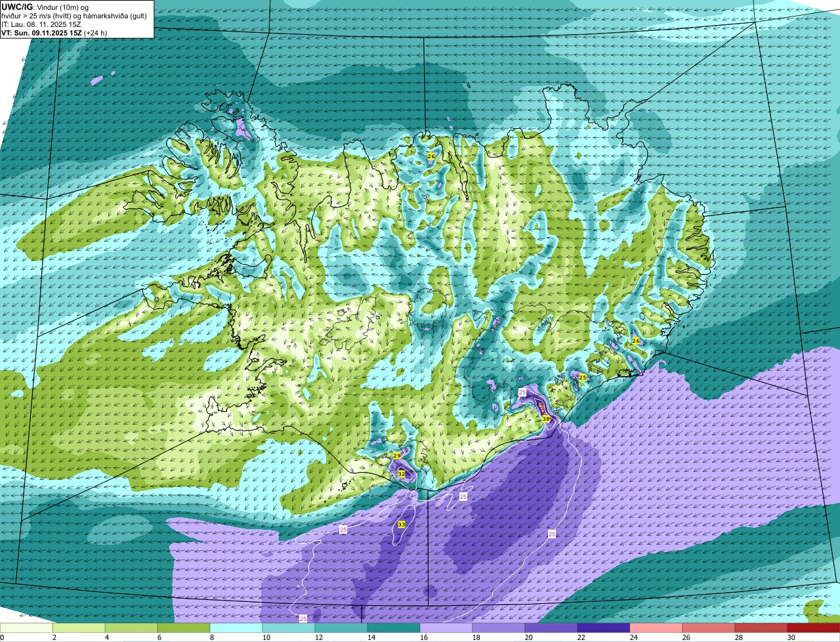Pick the 12–14 teal legend swatch

tap(341, 628)
